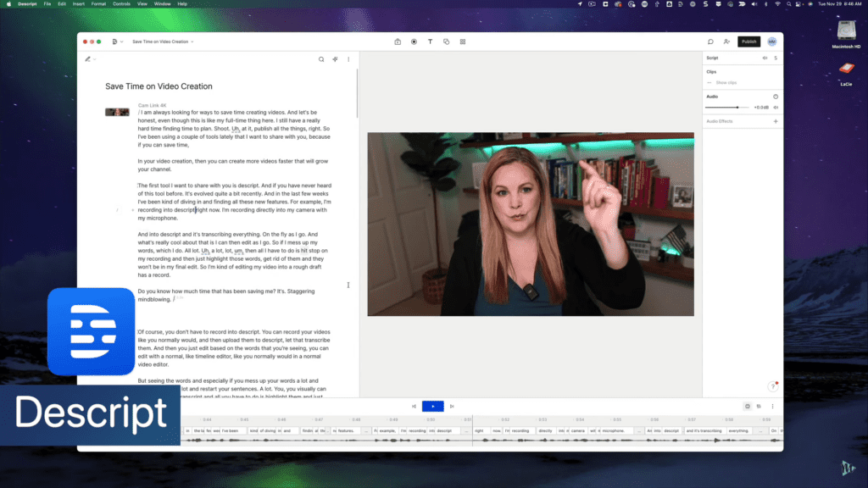Click the 0:47 mark on timeline ruler
The width and height of the screenshot is (868, 488).
[319, 420]
